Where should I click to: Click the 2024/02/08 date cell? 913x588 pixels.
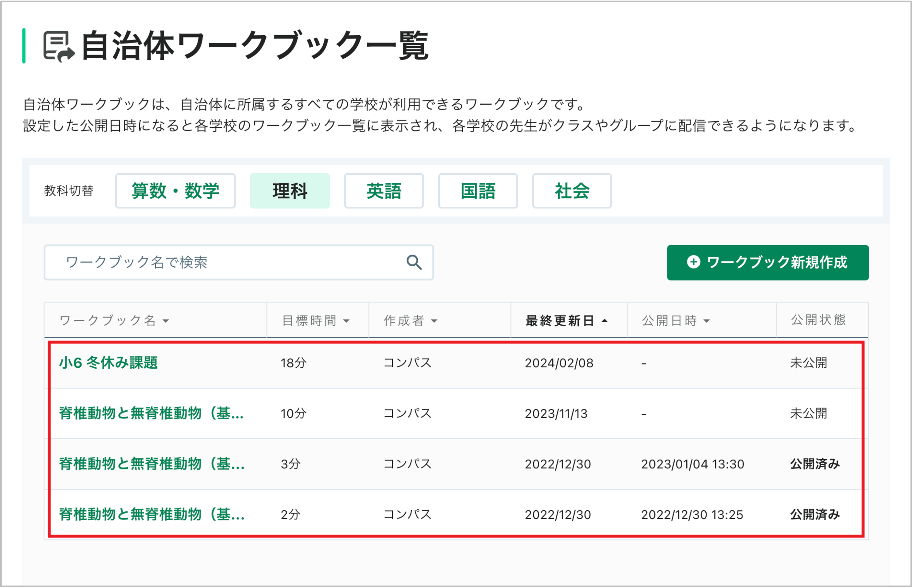pos(559,363)
